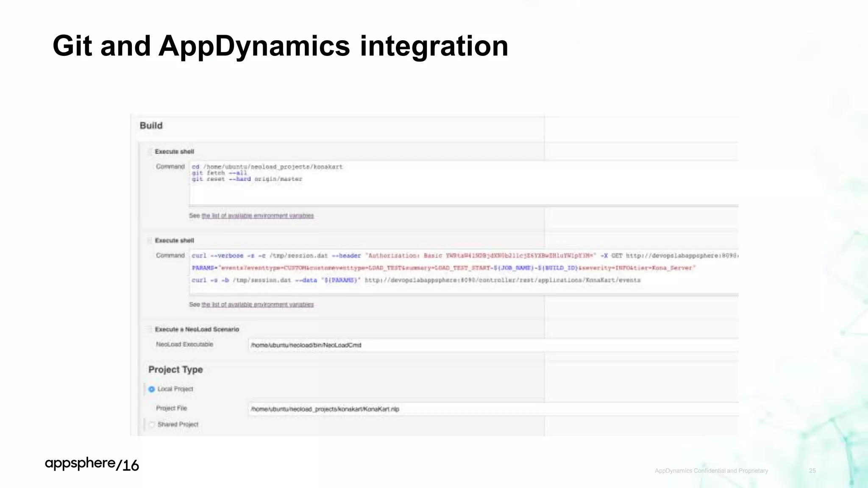Image resolution: width=868 pixels, height=488 pixels.
Task: Click the 'Execute a NeoLoad Scenario' title
Action: click(197, 329)
